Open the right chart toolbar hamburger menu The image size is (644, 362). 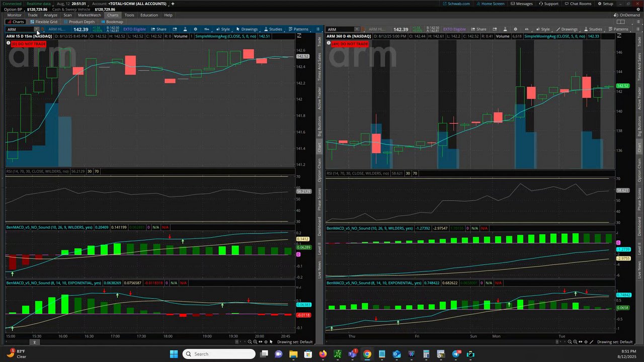(638, 29)
